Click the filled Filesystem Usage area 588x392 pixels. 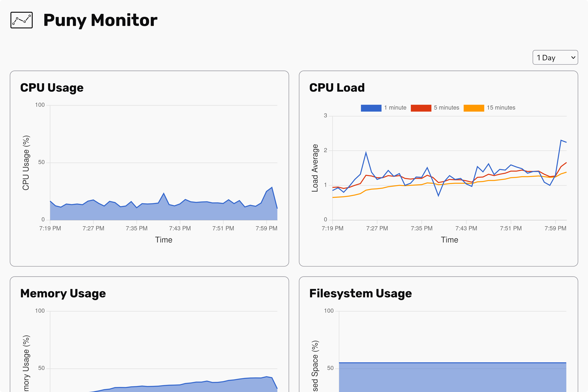pyautogui.click(x=452, y=377)
